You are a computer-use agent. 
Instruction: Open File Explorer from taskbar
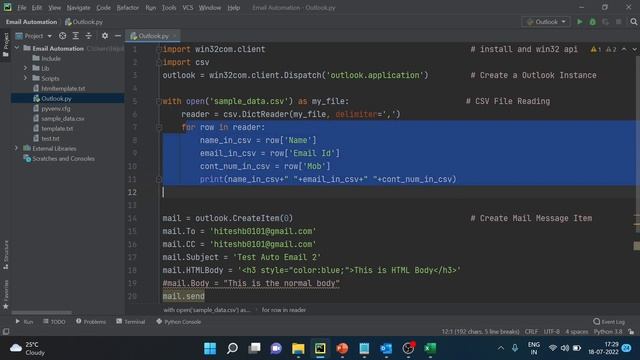[x=298, y=348]
